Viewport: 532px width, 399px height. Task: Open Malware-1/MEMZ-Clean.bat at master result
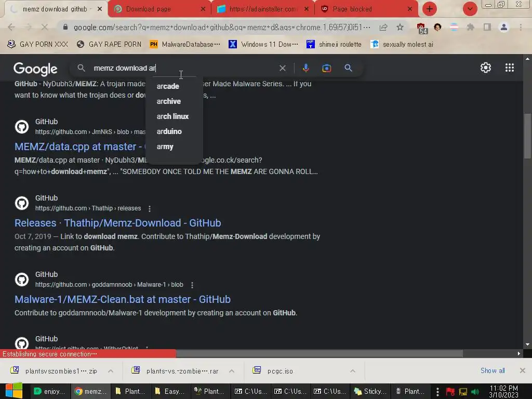tap(123, 299)
